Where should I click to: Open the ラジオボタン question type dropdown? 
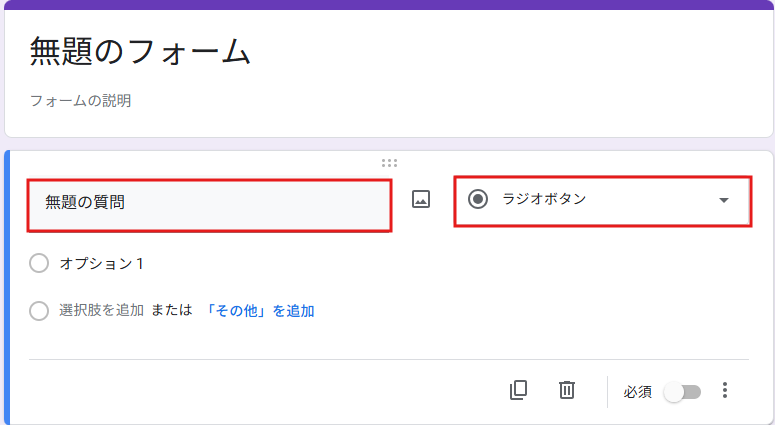[603, 201]
